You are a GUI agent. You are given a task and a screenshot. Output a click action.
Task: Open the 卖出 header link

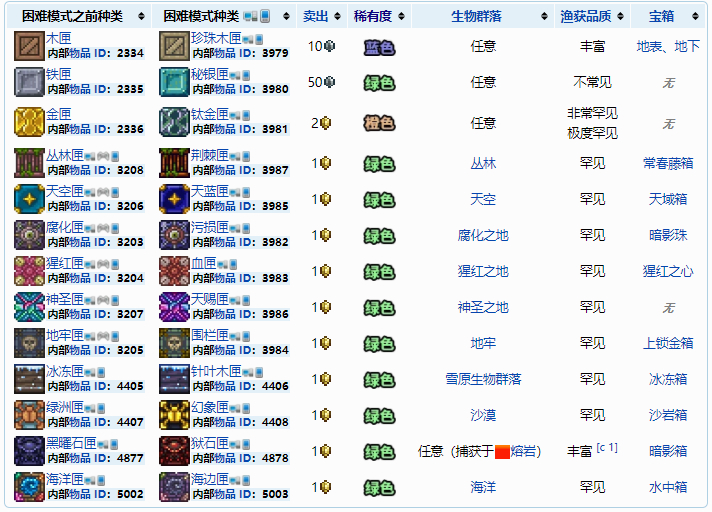(316, 17)
